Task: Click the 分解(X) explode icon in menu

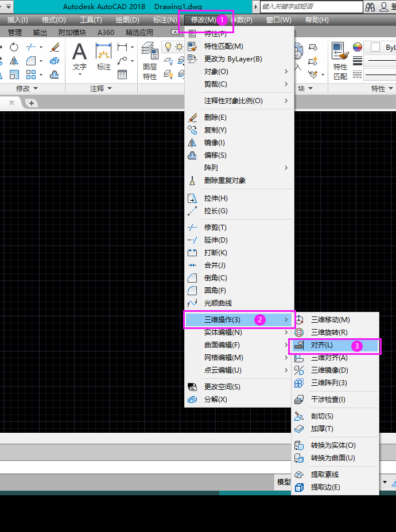Action: (192, 400)
